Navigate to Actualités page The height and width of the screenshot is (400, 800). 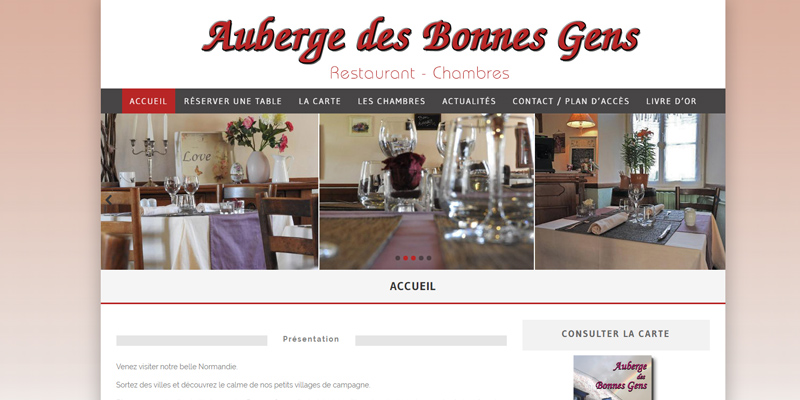[469, 101]
